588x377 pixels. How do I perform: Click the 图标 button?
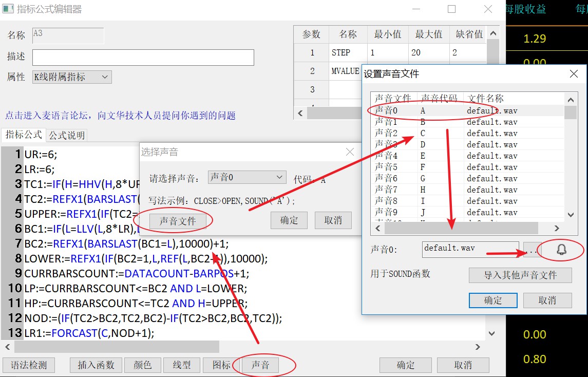point(221,365)
